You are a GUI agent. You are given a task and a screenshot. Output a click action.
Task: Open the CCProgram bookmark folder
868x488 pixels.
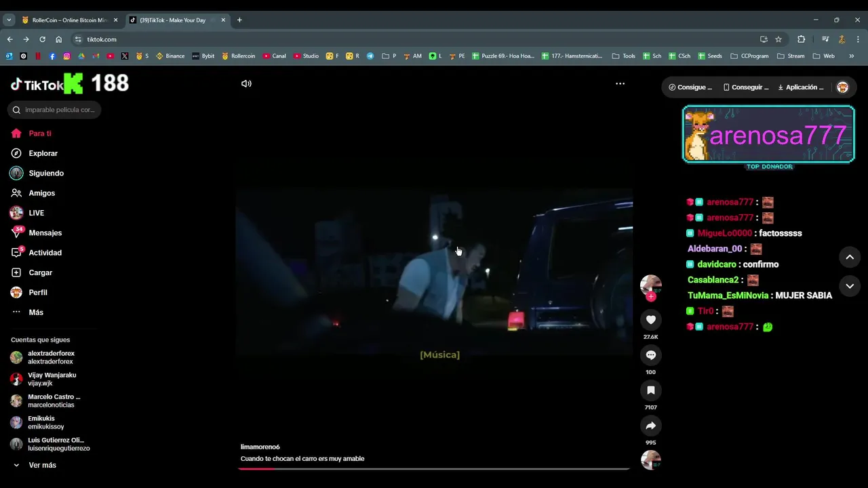[x=751, y=56]
